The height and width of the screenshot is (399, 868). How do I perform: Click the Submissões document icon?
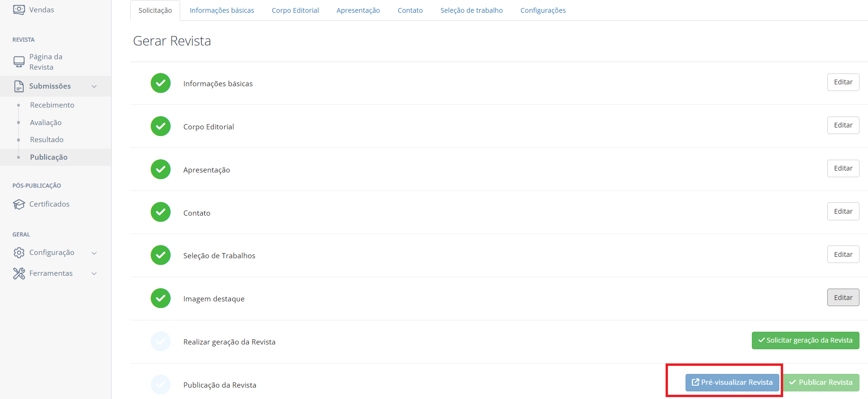pyautogui.click(x=19, y=86)
